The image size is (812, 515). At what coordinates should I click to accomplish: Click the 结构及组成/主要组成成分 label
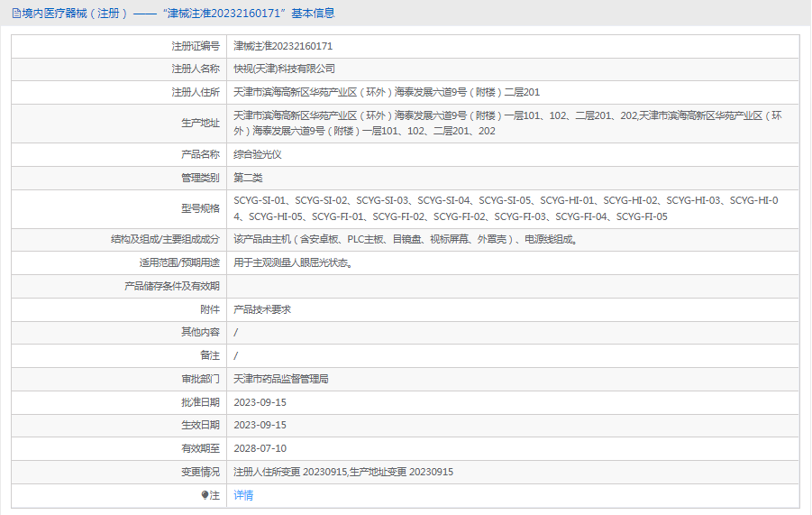pyautogui.click(x=165, y=239)
